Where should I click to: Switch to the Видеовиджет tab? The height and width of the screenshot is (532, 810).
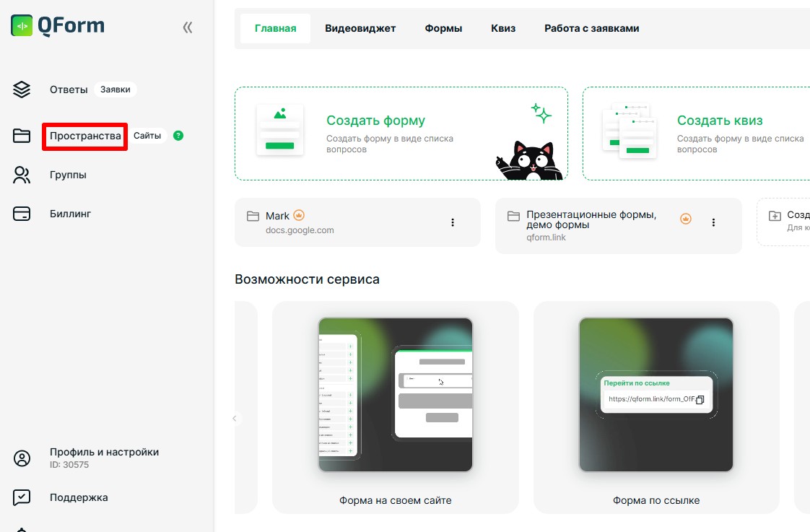click(360, 29)
